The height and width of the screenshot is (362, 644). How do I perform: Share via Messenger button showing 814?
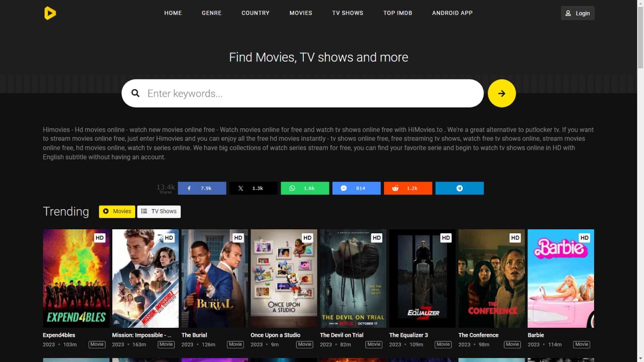tap(357, 188)
